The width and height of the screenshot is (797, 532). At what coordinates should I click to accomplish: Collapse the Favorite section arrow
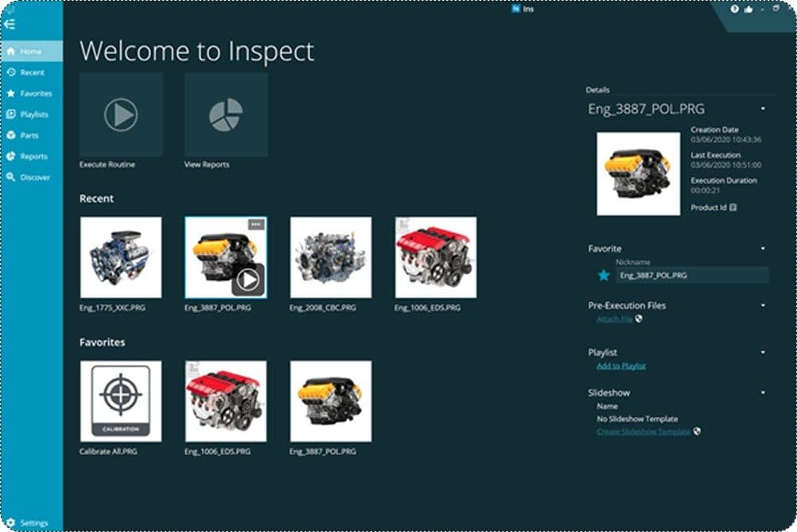[x=763, y=249]
